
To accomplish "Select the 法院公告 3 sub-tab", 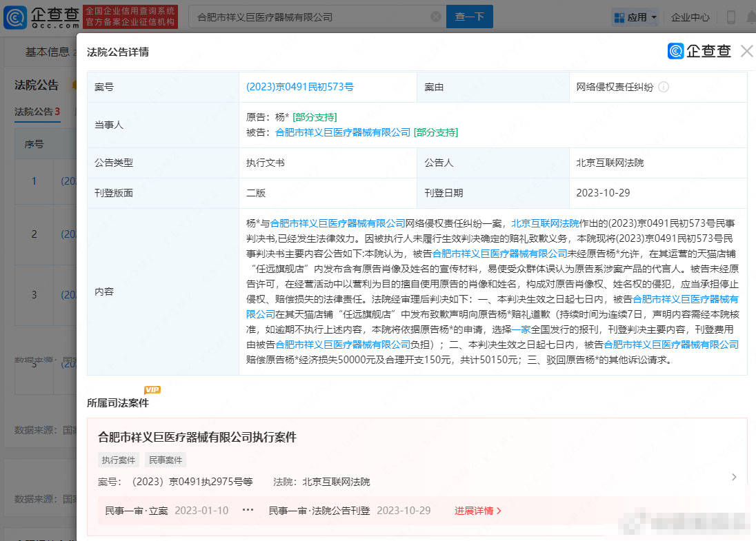I will tap(37, 112).
